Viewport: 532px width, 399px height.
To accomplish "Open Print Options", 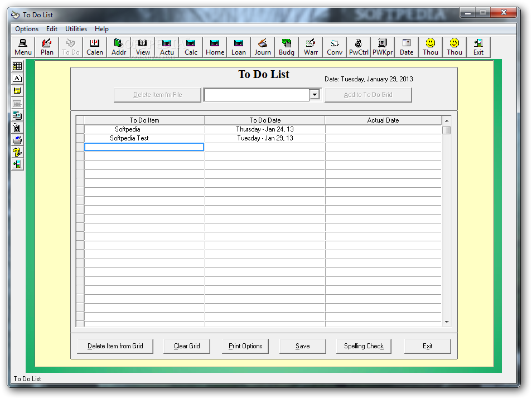I will [245, 346].
